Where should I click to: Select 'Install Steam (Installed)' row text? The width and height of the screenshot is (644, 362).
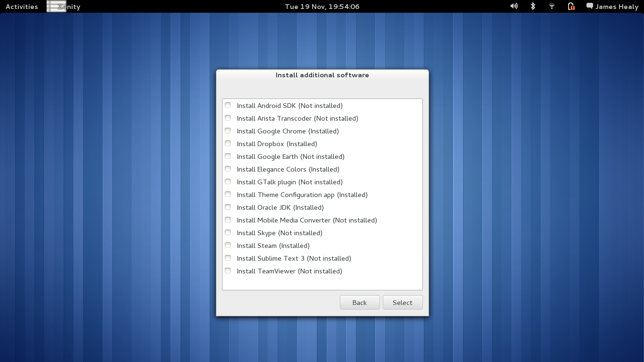click(x=273, y=246)
